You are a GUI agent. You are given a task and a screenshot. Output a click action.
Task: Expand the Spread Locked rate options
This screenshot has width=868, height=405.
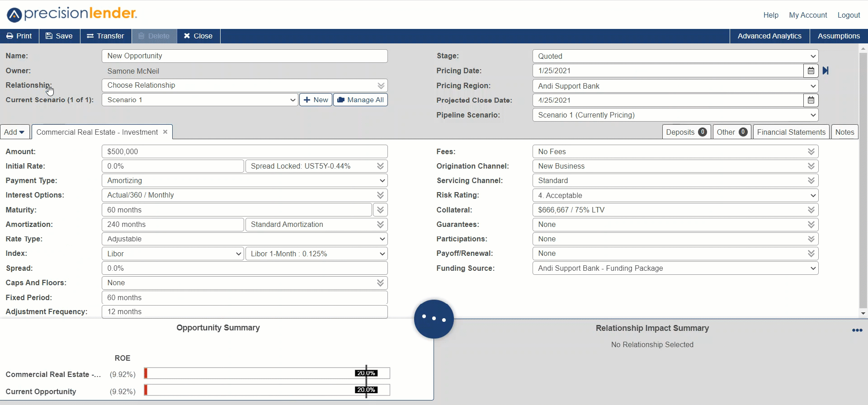click(x=381, y=166)
